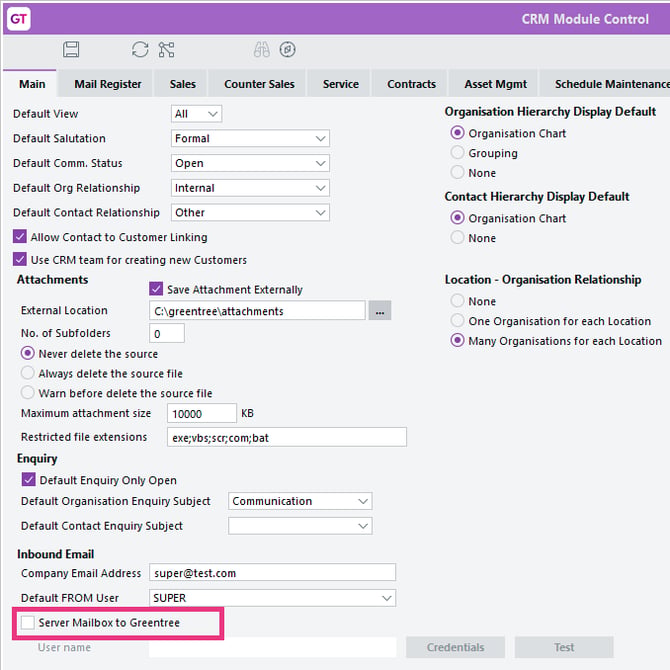The width and height of the screenshot is (670, 670).
Task: Click the User name input field
Action: (x=273, y=647)
